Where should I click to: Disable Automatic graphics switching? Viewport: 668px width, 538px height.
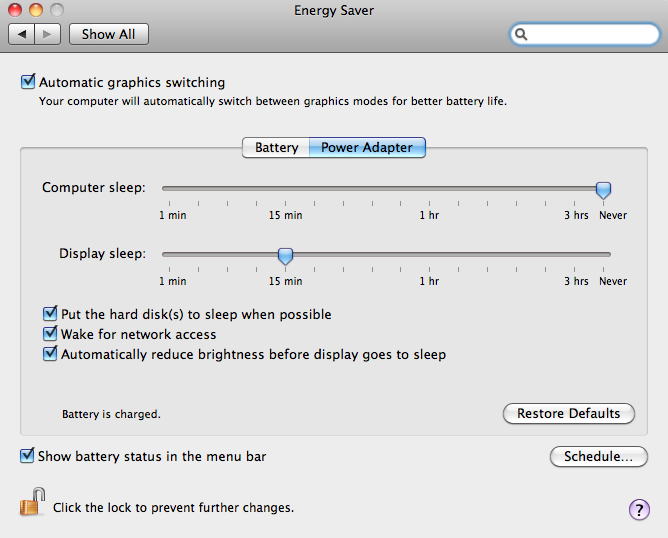pos(28,81)
